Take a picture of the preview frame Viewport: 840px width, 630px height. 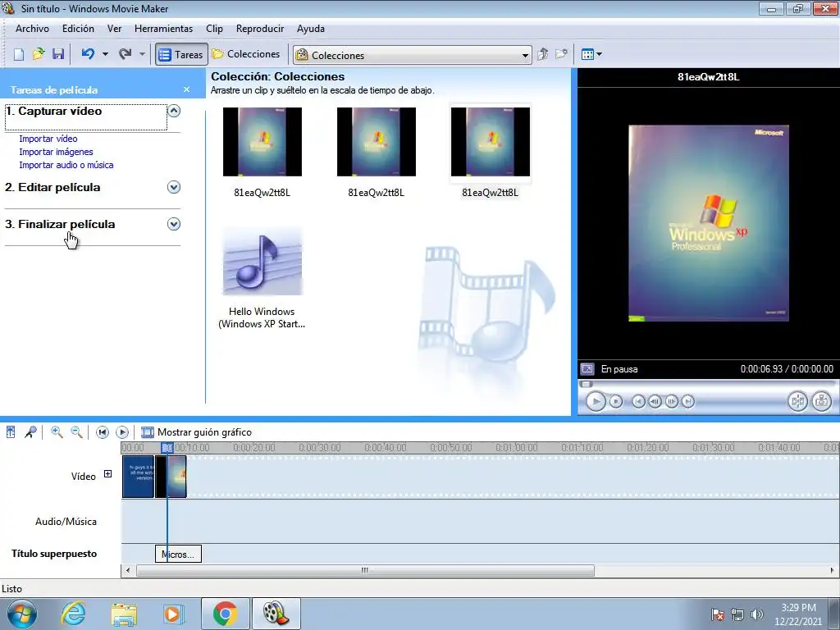click(x=822, y=401)
